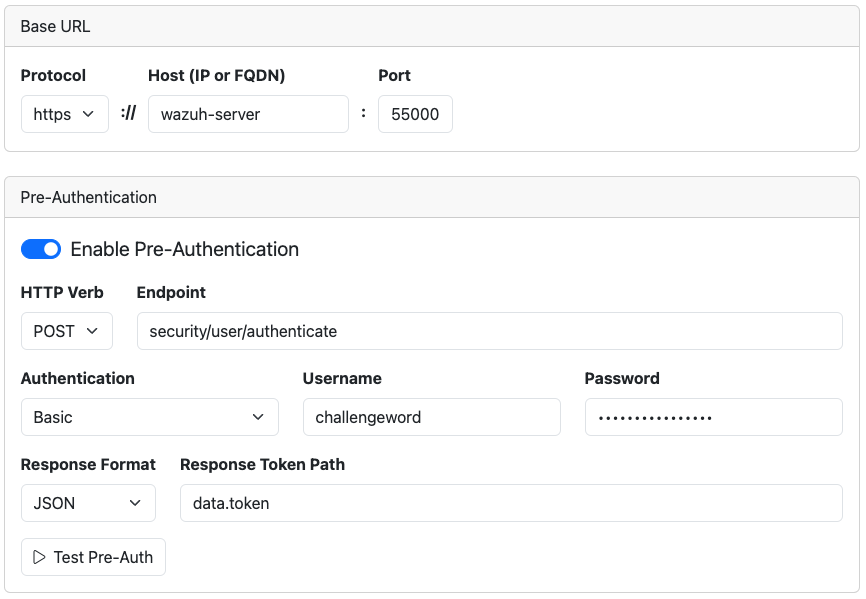This screenshot has height=599, width=866.
Task: Click the play icon in Test Pre-Auth
Action: (x=39, y=558)
